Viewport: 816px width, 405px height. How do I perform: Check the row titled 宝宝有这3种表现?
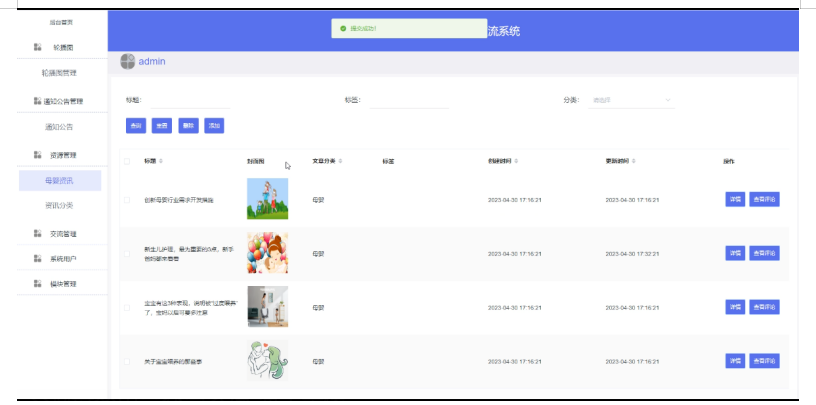pos(127,308)
